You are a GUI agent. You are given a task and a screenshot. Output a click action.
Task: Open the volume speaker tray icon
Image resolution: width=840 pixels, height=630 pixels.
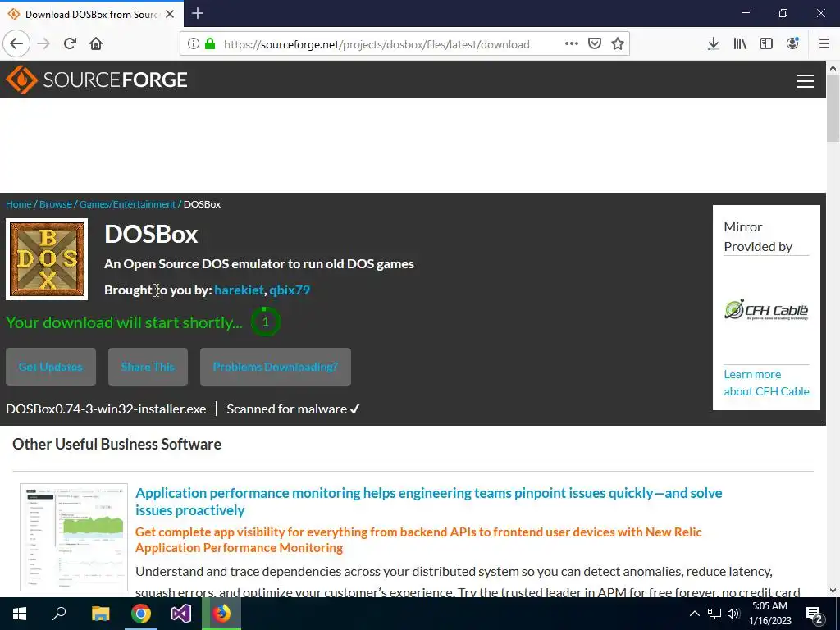pyautogui.click(x=733, y=614)
